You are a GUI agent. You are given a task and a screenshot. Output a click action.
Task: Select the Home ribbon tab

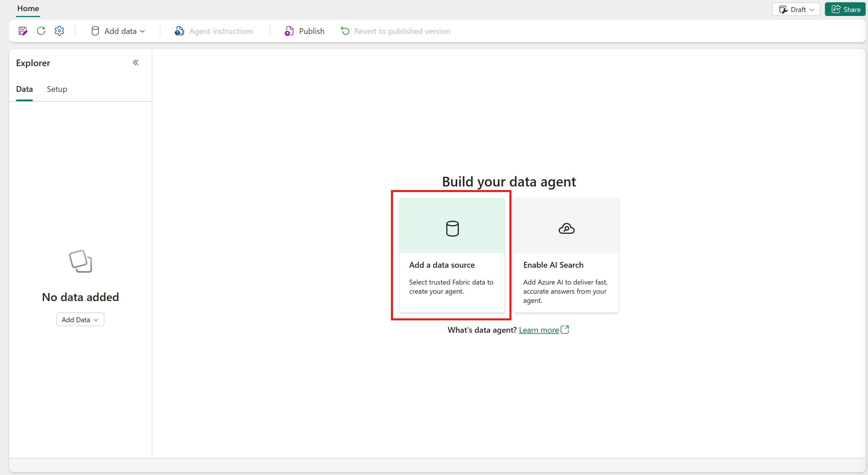tap(28, 9)
